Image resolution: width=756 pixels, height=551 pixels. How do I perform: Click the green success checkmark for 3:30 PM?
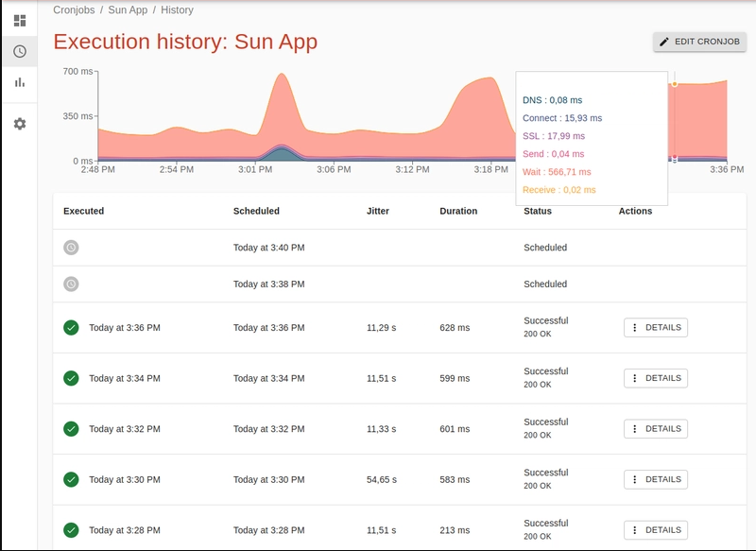(71, 480)
